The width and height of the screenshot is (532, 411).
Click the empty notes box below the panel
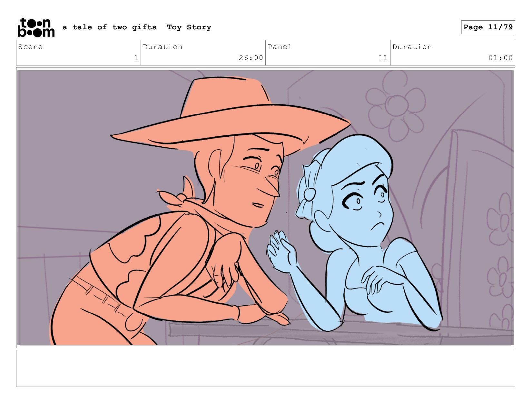(265, 368)
